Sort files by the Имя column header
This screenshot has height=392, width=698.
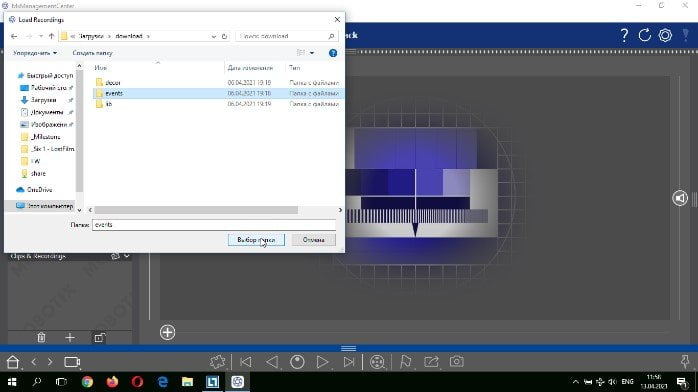click(101, 68)
